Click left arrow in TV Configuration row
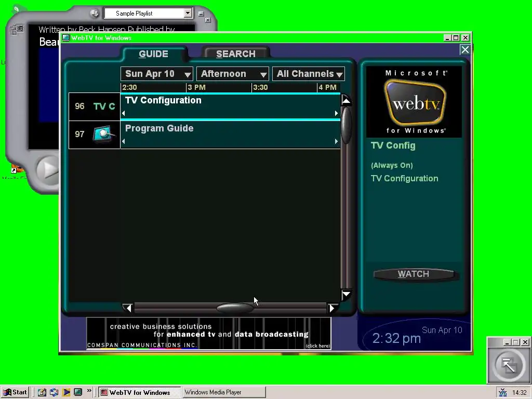This screenshot has height=399, width=532. point(124,113)
